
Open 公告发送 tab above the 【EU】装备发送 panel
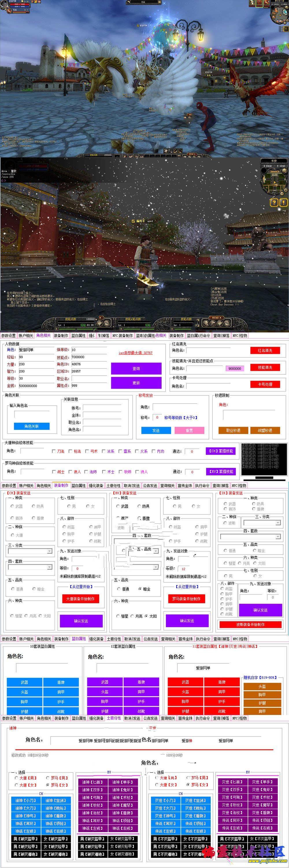tap(150, 486)
